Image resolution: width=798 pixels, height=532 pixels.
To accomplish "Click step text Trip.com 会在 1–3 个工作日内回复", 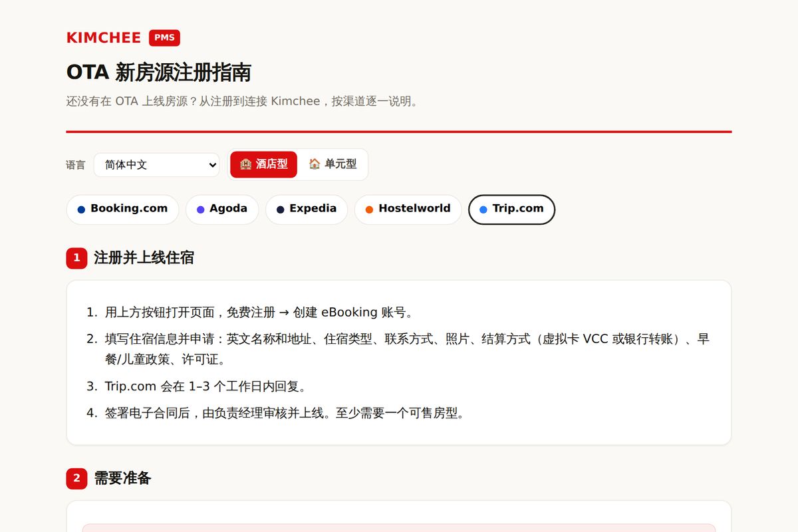I will 205,386.
